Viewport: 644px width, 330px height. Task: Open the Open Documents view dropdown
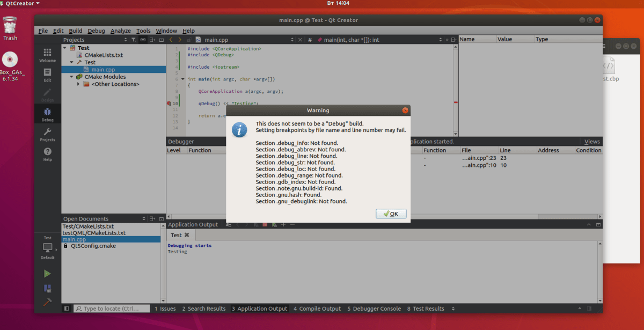tap(143, 219)
